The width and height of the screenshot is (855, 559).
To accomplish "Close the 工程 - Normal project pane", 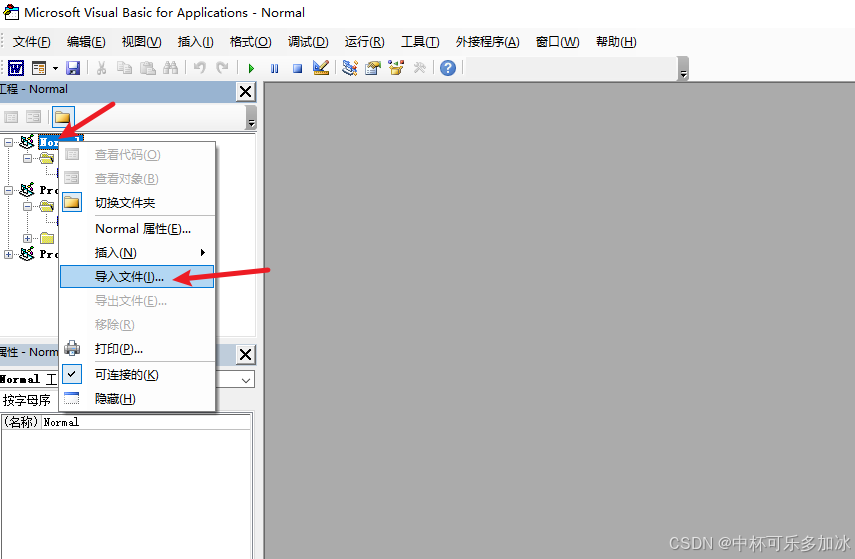I will coord(245,92).
